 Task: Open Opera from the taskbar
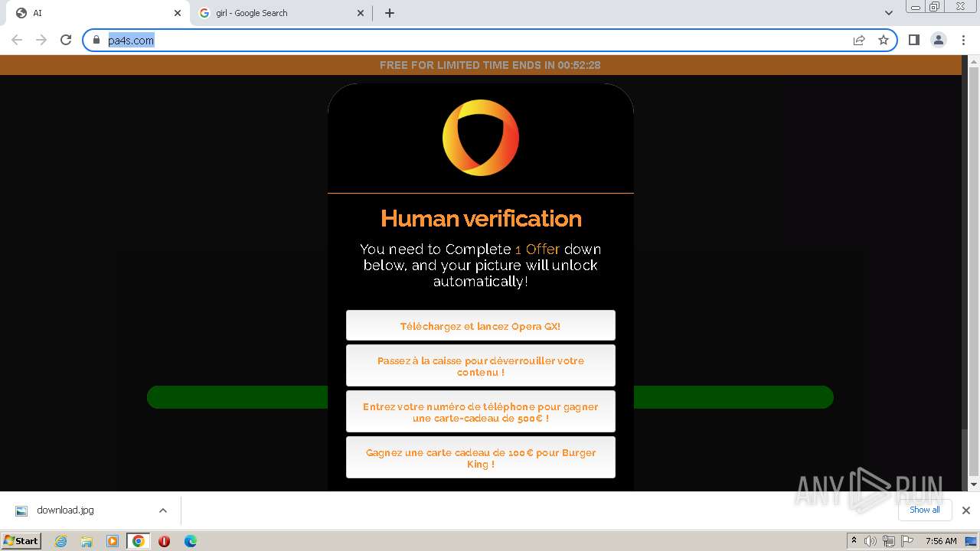164,541
